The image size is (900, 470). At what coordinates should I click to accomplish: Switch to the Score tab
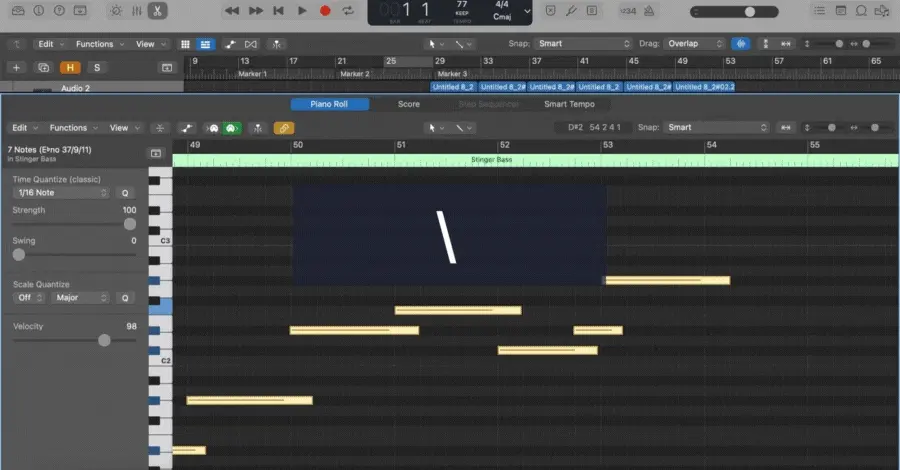click(x=409, y=104)
